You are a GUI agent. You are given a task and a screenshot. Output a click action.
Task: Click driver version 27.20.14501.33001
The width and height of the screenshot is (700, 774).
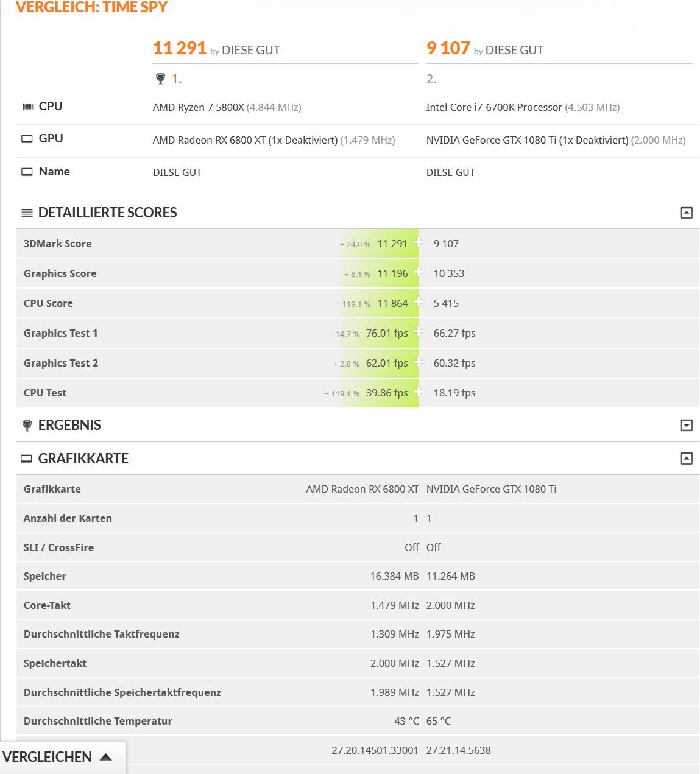coord(375,750)
